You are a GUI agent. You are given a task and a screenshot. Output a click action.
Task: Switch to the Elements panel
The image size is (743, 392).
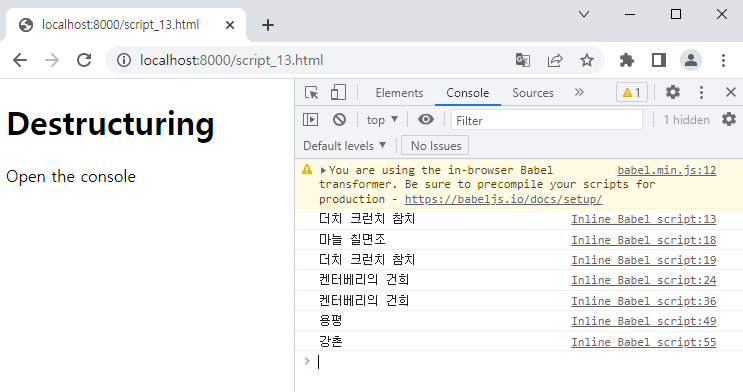399,93
